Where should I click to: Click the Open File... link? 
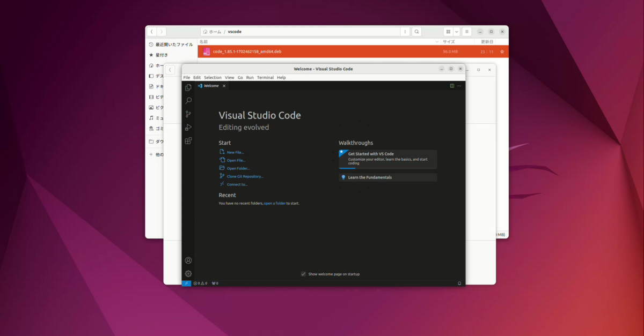pos(236,160)
